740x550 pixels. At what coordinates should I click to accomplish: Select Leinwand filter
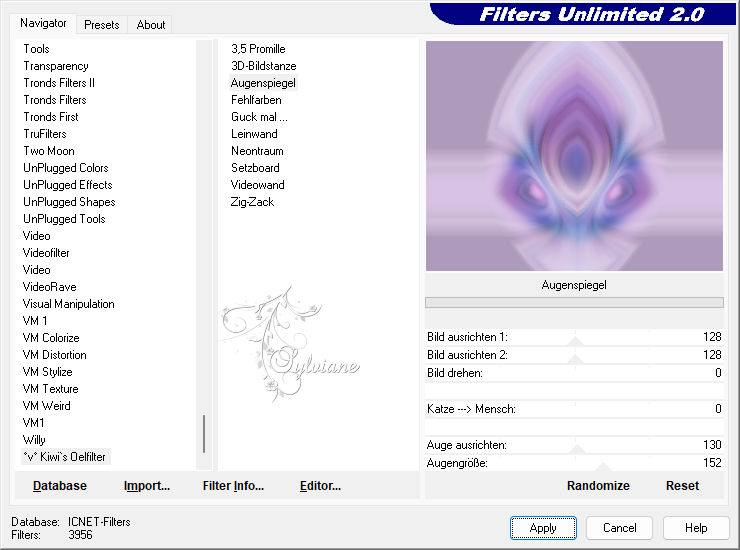coord(254,134)
